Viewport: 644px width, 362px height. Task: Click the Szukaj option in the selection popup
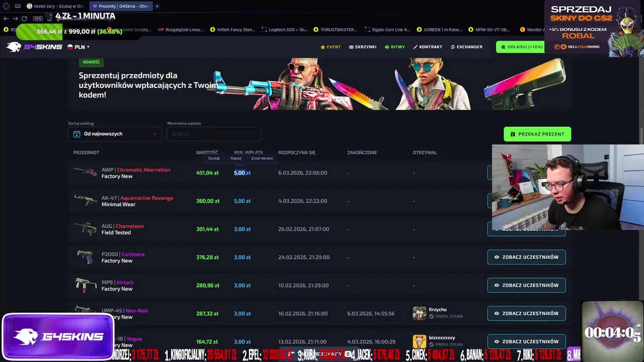pos(214,158)
